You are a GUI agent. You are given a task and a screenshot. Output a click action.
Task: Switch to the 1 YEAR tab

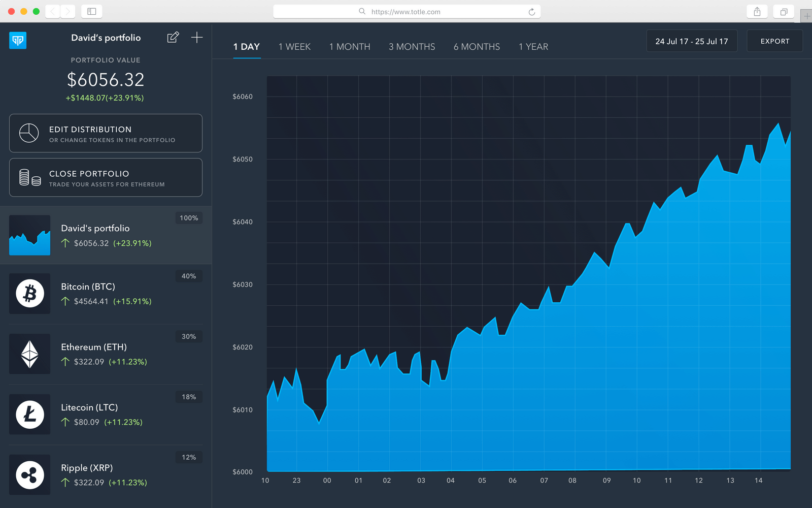pos(533,47)
